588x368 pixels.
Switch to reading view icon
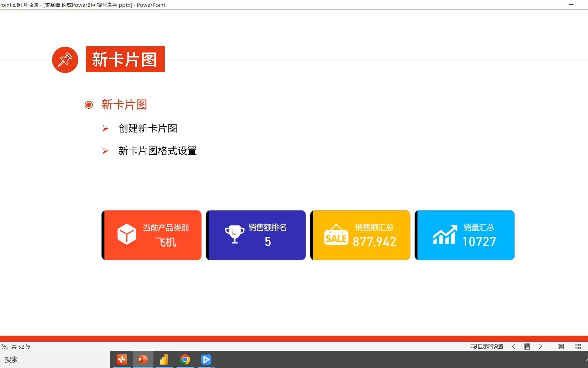[x=561, y=347]
